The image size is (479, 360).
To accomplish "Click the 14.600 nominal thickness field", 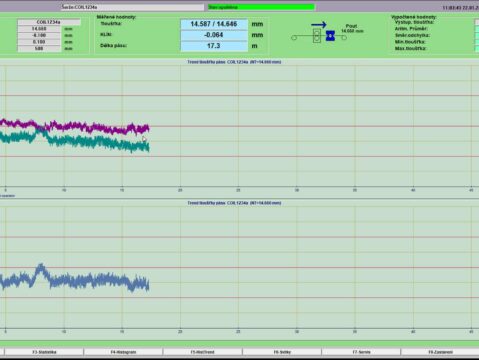I will point(39,29).
